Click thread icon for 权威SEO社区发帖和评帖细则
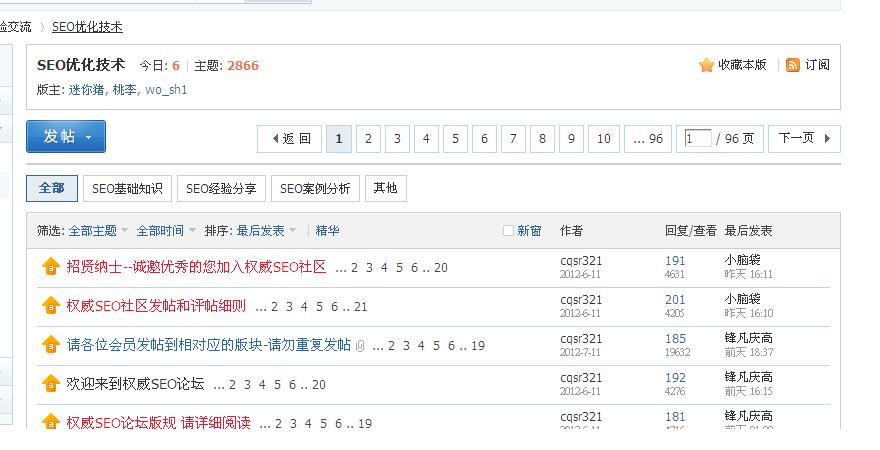The height and width of the screenshot is (450, 880). [51, 306]
